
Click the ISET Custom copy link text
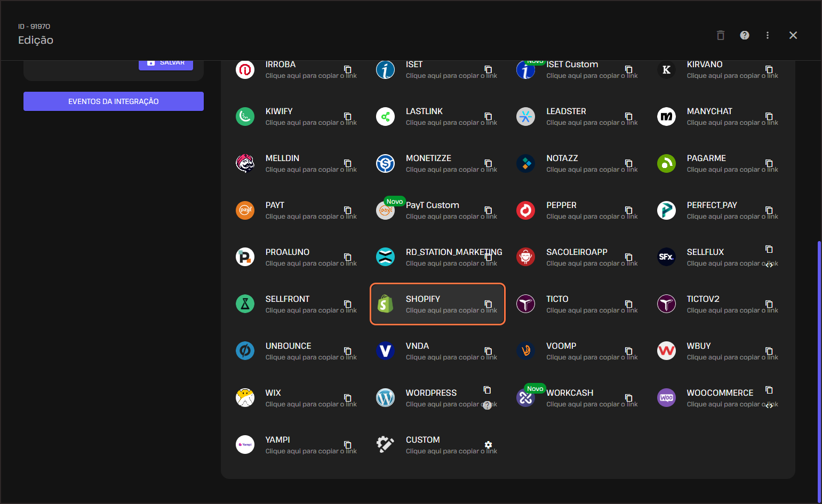click(x=592, y=76)
